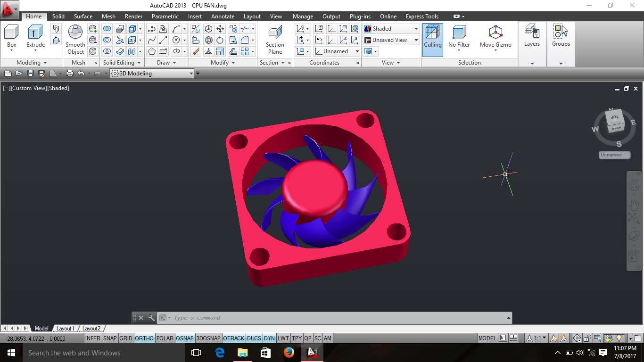Switch to the Surface ribbon tab
This screenshot has width=644, height=362.
83,16
